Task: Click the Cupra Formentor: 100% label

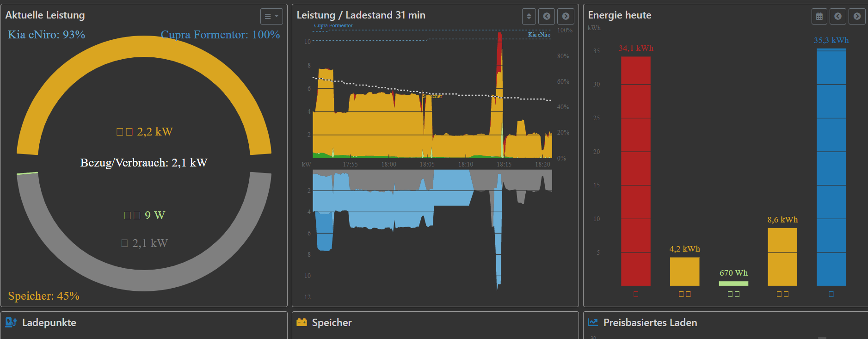Action: point(220,35)
